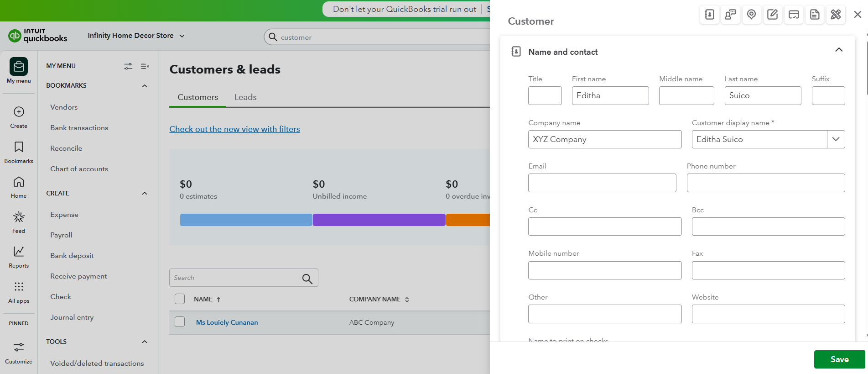The width and height of the screenshot is (868, 374).
Task: Select Payroll under CREATE
Action: coord(61,235)
